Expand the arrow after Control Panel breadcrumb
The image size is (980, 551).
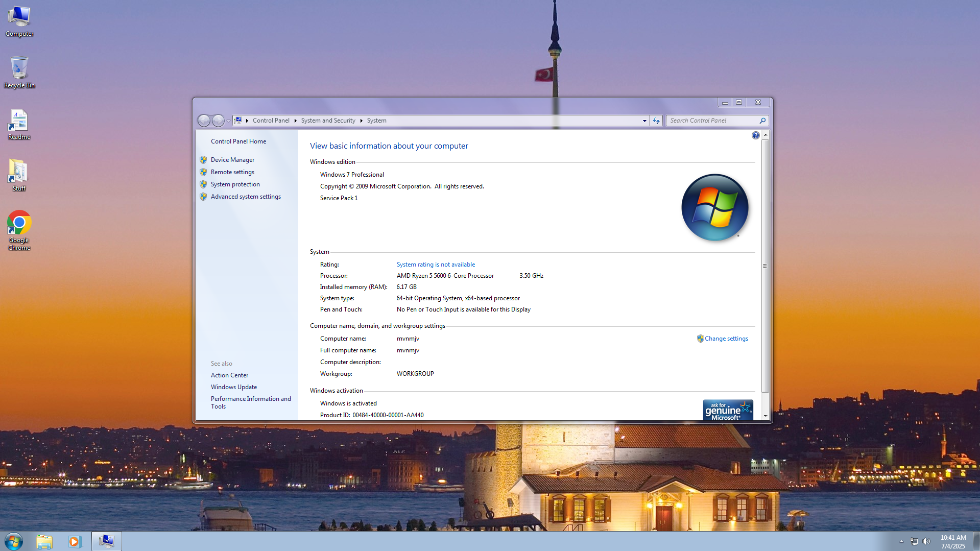[x=295, y=121]
